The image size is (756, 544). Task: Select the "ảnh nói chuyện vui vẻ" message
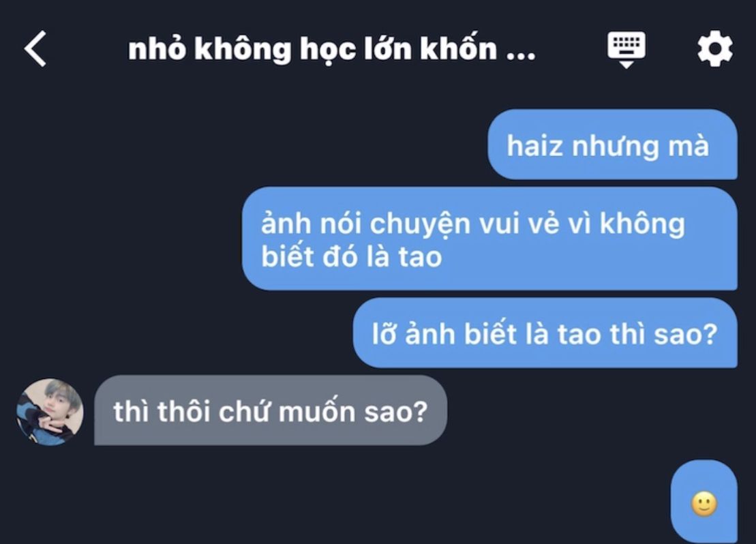489,239
